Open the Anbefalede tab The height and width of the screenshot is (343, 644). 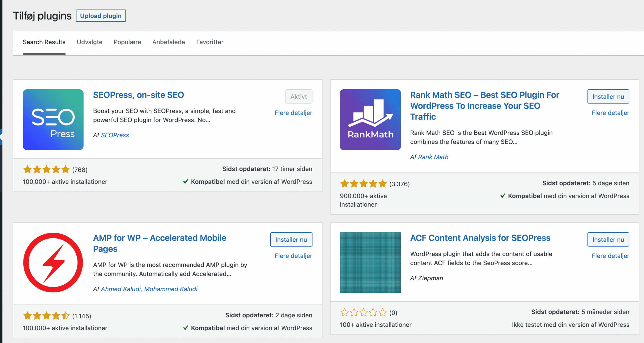coord(169,42)
